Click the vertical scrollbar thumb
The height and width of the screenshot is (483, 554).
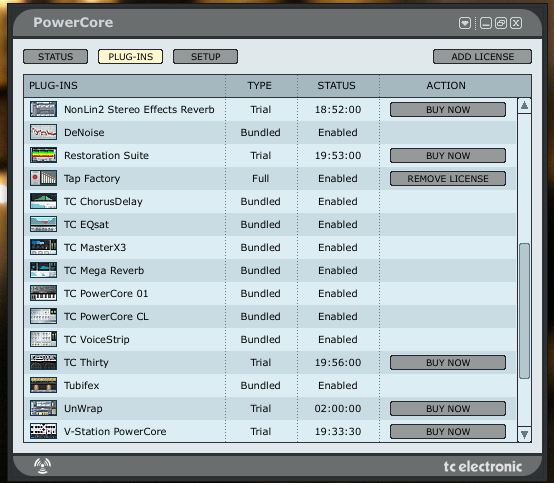click(x=524, y=311)
